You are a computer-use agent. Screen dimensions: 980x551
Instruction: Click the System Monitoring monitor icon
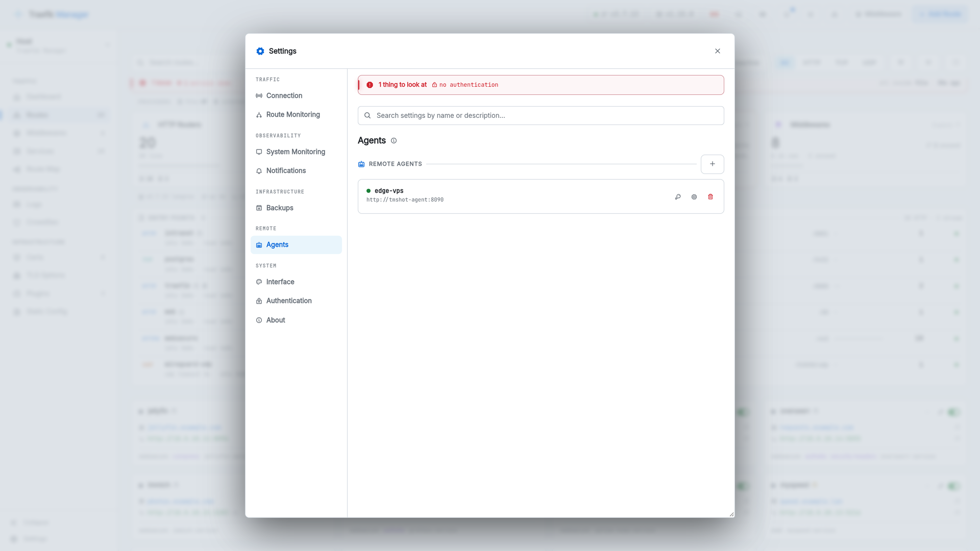pos(259,152)
